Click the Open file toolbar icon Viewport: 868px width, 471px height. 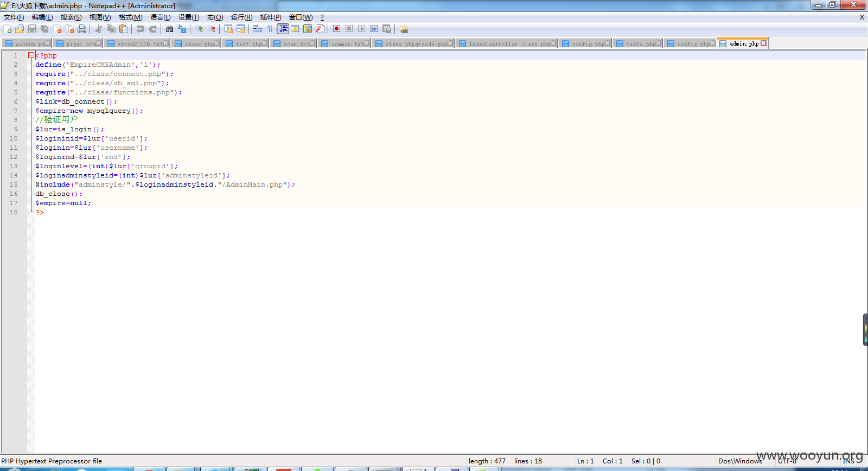click(20, 29)
